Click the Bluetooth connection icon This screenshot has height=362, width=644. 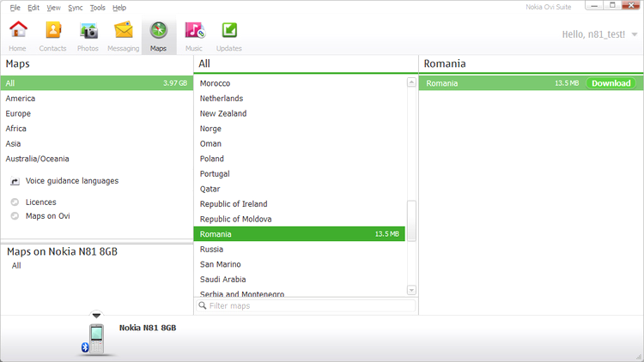coord(85,347)
